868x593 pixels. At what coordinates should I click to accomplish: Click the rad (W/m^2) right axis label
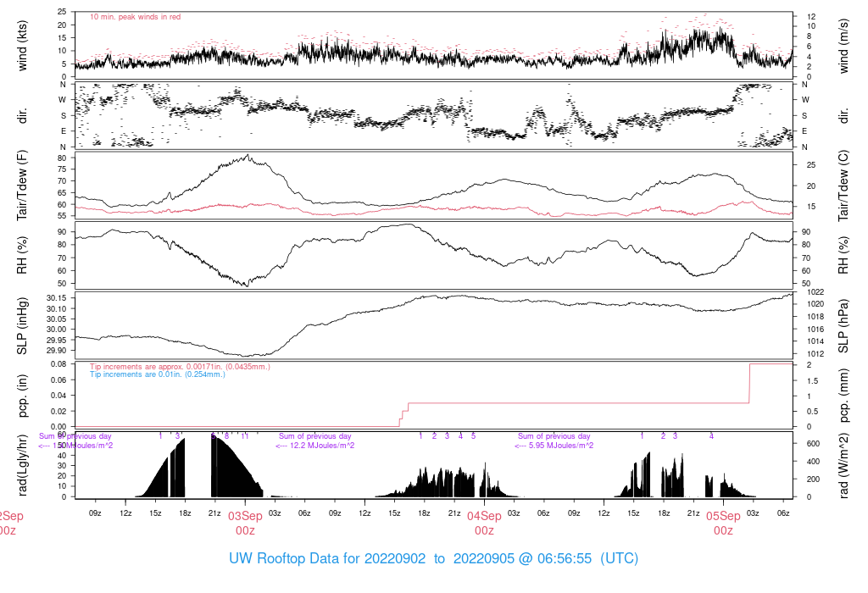tap(843, 465)
